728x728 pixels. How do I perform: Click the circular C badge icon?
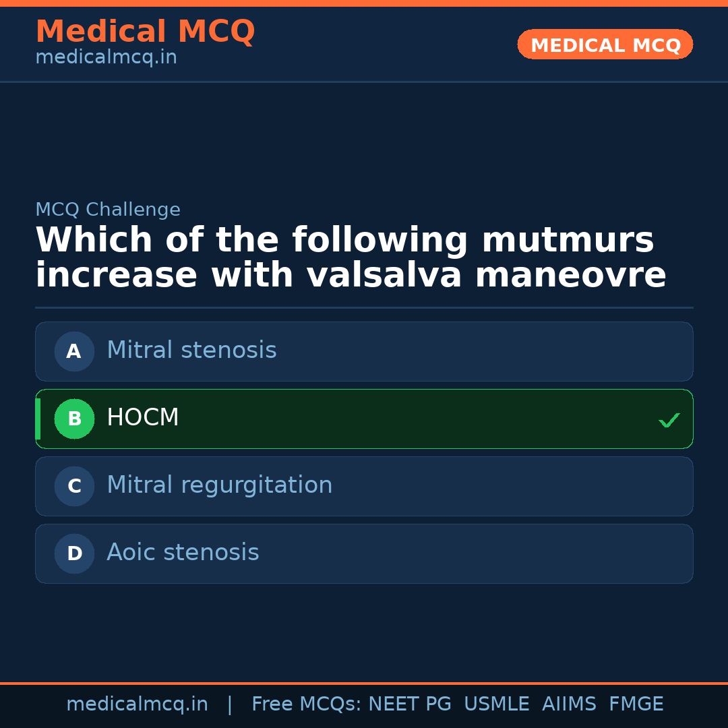pyautogui.click(x=74, y=486)
